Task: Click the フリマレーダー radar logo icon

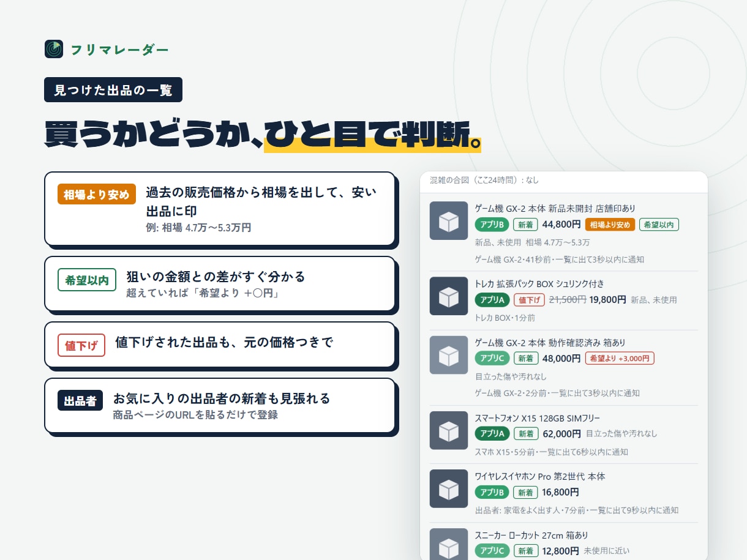Action: [54, 49]
